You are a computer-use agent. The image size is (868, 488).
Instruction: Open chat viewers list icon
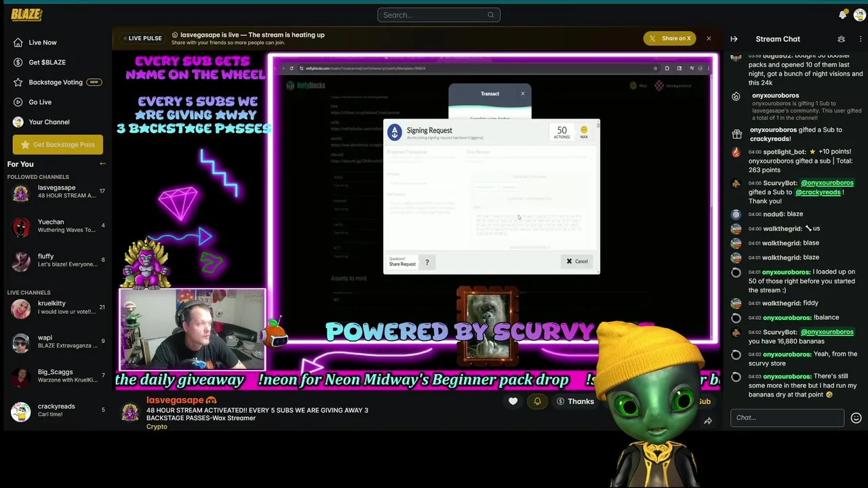[842, 39]
